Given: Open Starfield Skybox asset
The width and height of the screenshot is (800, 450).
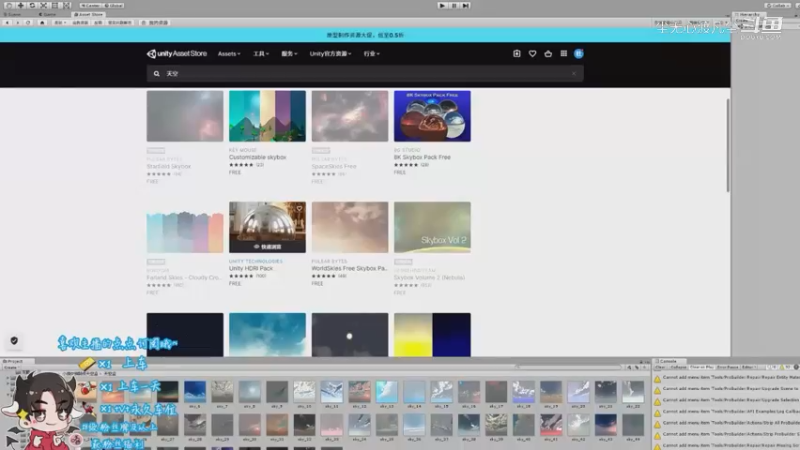Looking at the screenshot, I should [x=185, y=116].
